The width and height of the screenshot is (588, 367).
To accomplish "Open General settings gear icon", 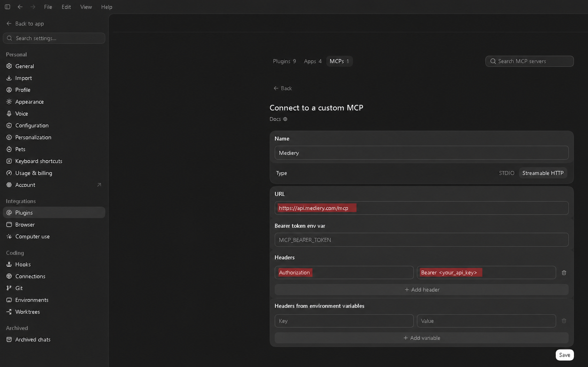I will click(9, 66).
